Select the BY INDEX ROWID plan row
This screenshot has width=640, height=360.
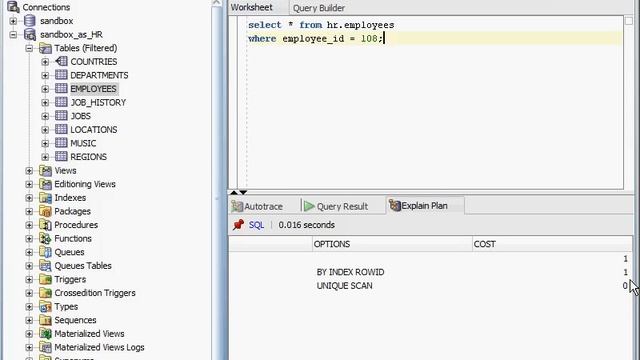coord(430,272)
